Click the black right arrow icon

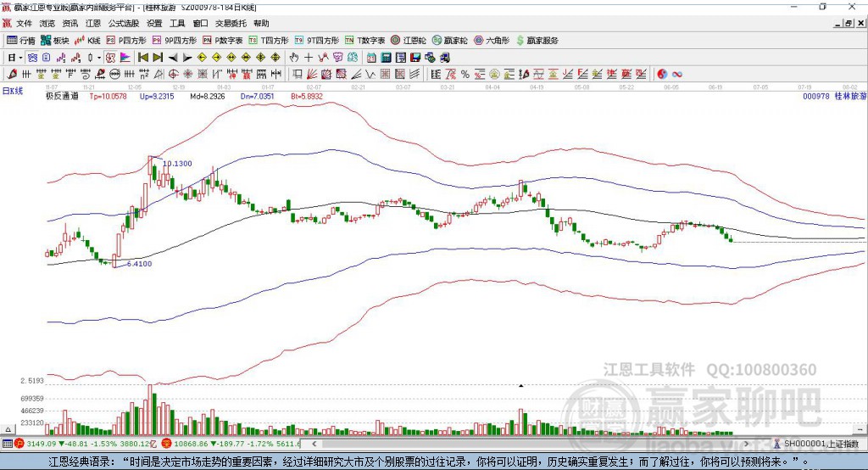coord(187,58)
